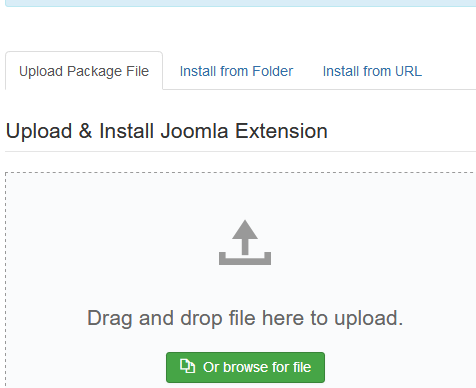Click the dashed left border of drop zone
This screenshot has height=388, width=476.
pyautogui.click(x=5, y=280)
